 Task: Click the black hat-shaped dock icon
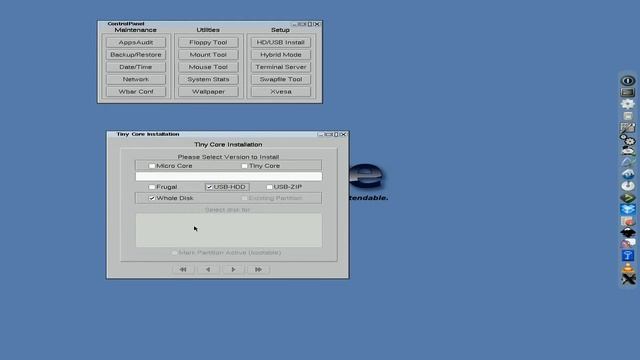(x=628, y=232)
